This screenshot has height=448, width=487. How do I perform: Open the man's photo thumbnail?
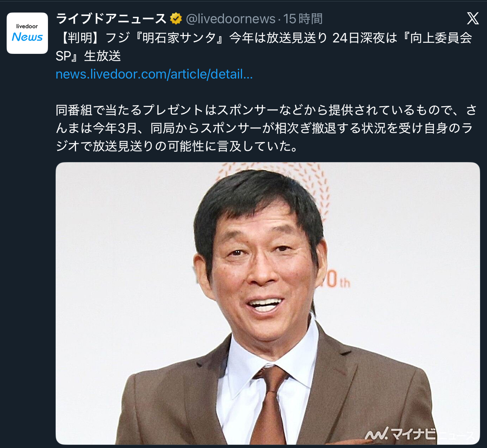[x=267, y=303]
